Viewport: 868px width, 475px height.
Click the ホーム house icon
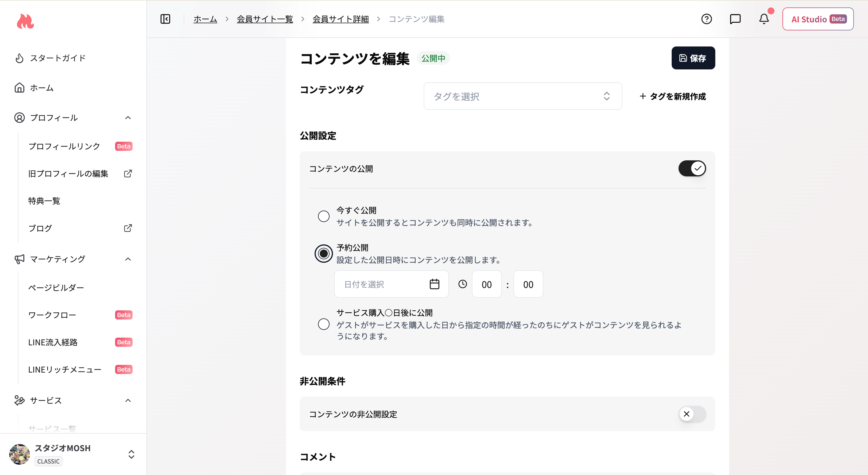pos(20,88)
